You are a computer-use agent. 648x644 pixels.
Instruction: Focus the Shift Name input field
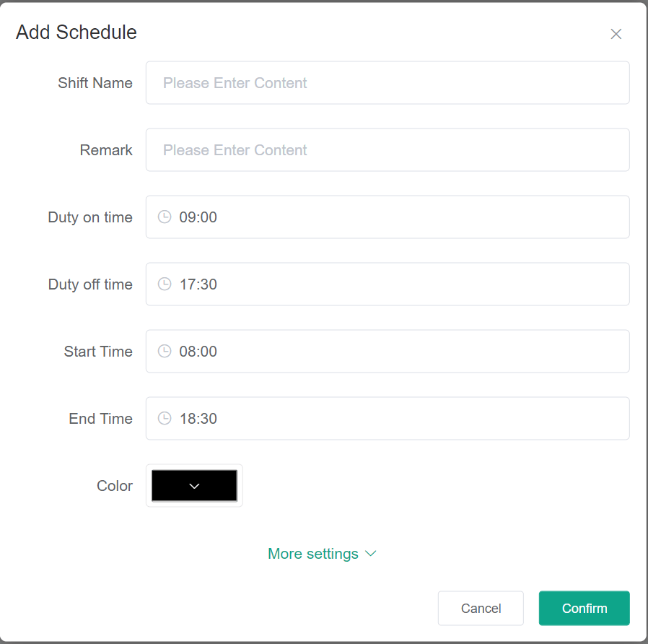(x=388, y=82)
